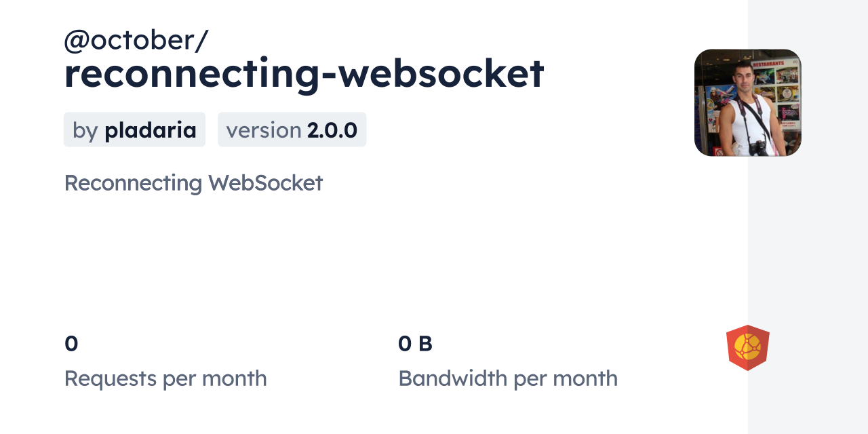Click the 2.0.0 version number
Image resolution: width=868 pixels, height=434 pixels.
tap(332, 130)
